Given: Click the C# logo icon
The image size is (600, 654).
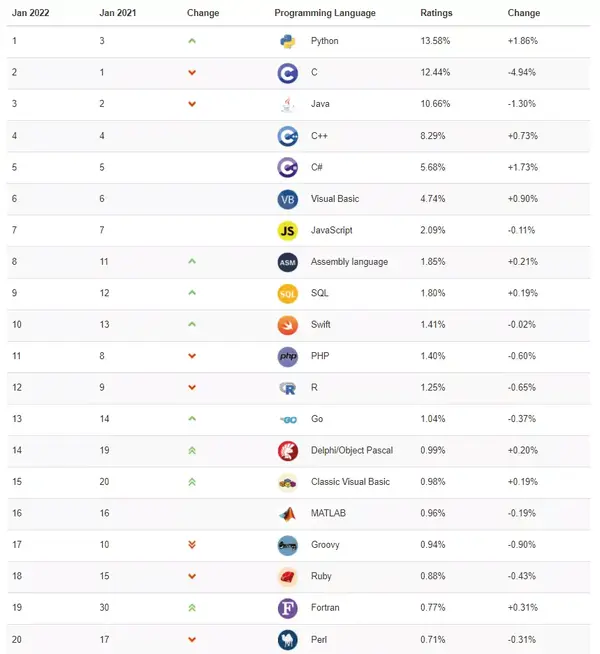Looking at the screenshot, I should [288, 167].
